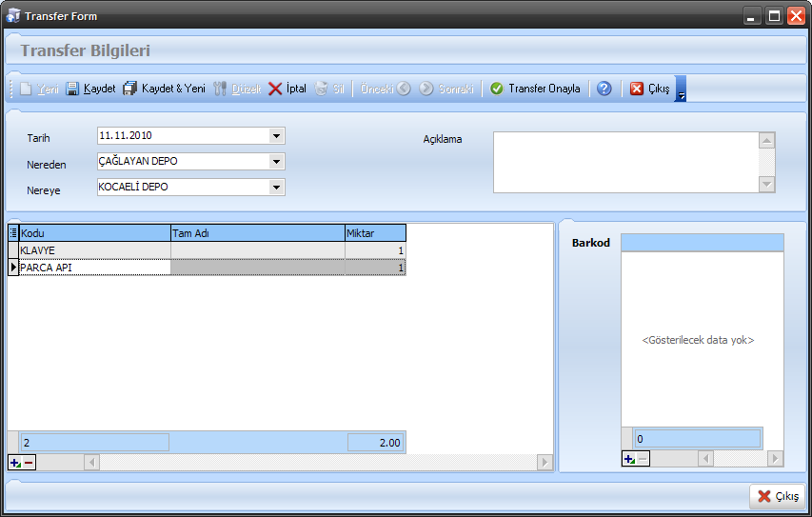Click the bottom Çıkış button

tap(777, 496)
